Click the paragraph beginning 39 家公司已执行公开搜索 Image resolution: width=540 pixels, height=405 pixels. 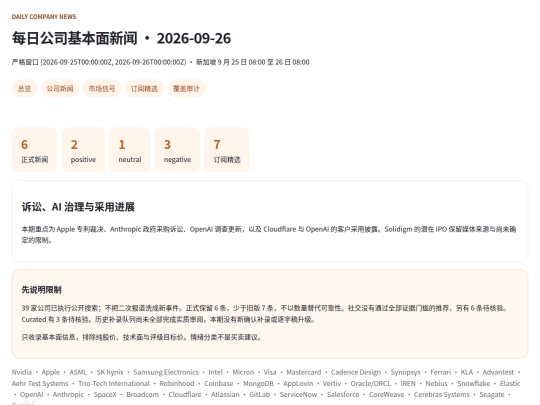point(264,314)
